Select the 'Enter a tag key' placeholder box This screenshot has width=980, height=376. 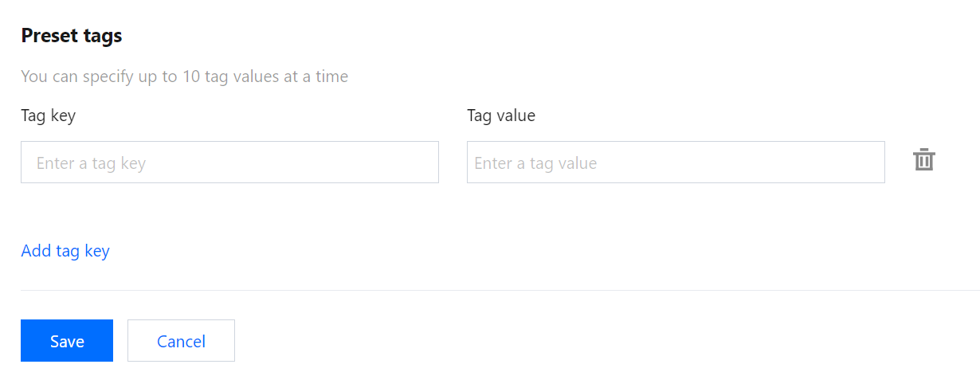(x=229, y=163)
